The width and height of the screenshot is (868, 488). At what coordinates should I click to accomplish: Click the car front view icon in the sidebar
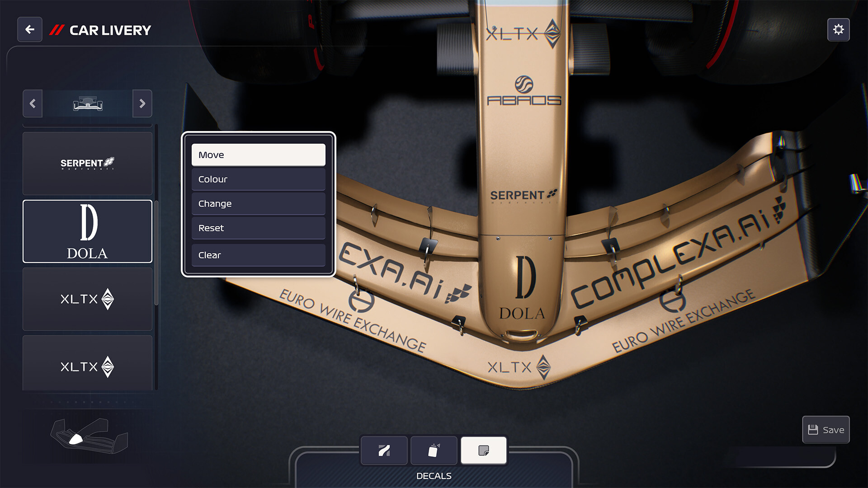click(87, 103)
